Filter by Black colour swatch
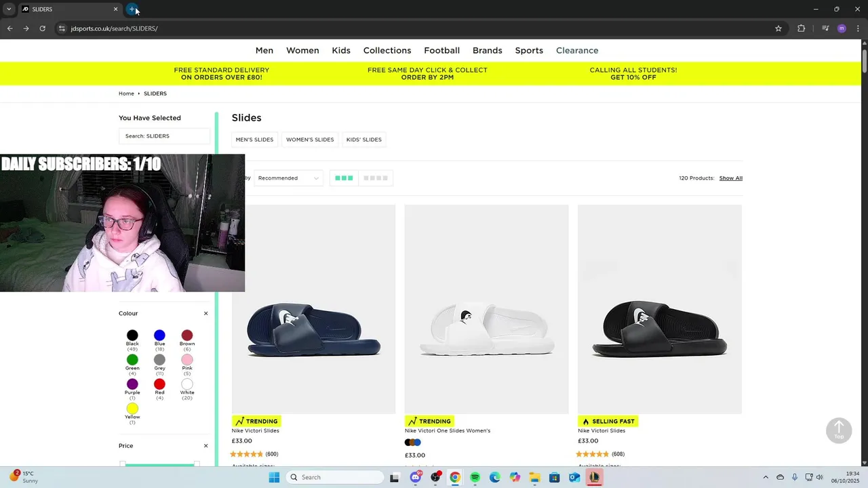Viewport: 868px width, 488px height. 132,335
